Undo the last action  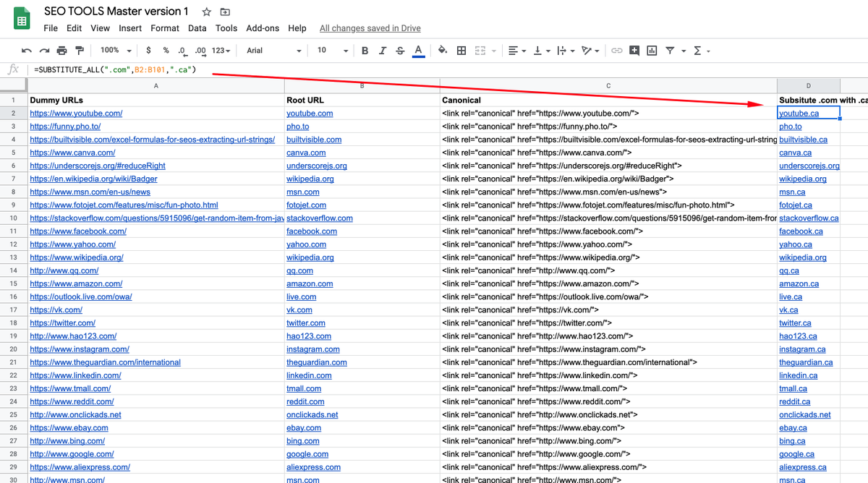(27, 51)
